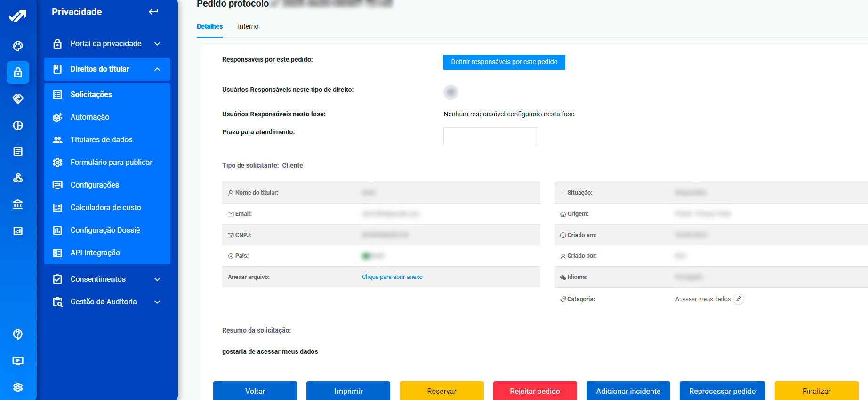Open the Clique para abrir anexo link
Image resolution: width=868 pixels, height=400 pixels.
pyautogui.click(x=392, y=277)
